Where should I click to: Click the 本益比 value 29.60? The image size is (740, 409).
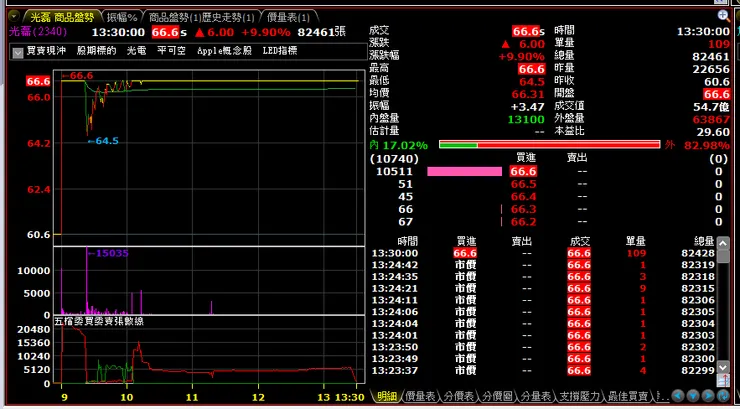coord(713,132)
